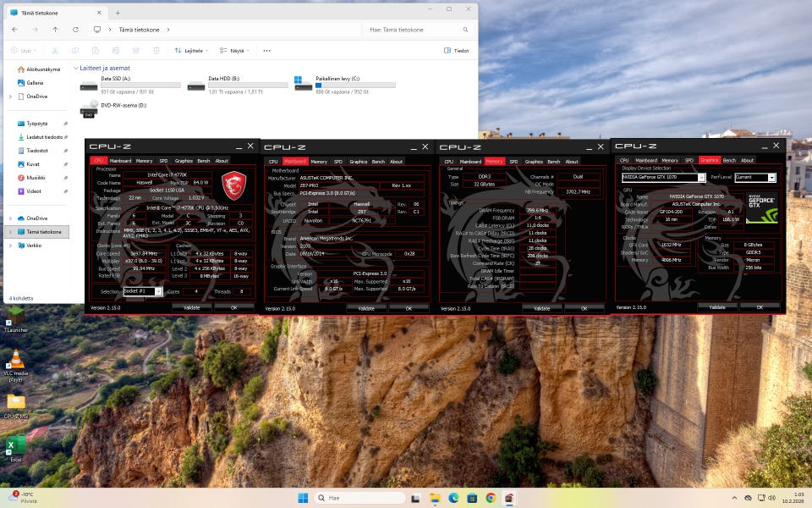Open the Lajittele sort dropdown
This screenshot has width=812, height=508.
191,51
